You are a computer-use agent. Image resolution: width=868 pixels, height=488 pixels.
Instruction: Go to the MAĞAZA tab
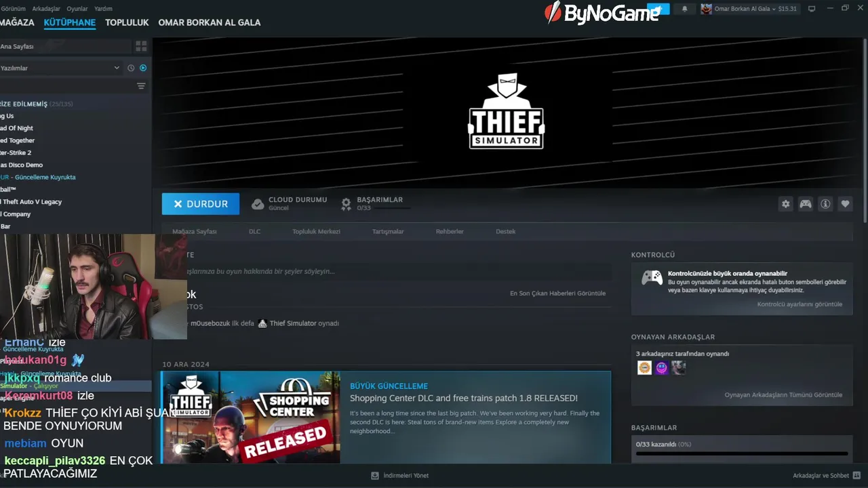pyautogui.click(x=17, y=22)
